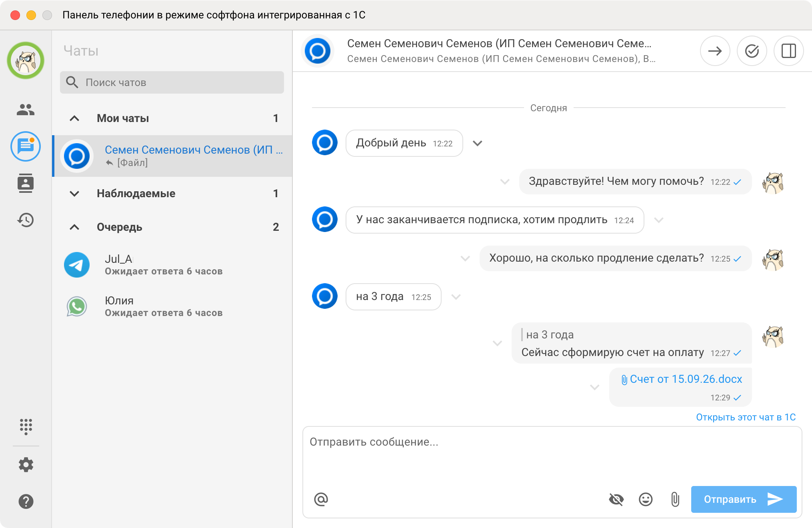Insert a mention with the @ icon
Screen dimensions: 812x528
click(x=321, y=499)
